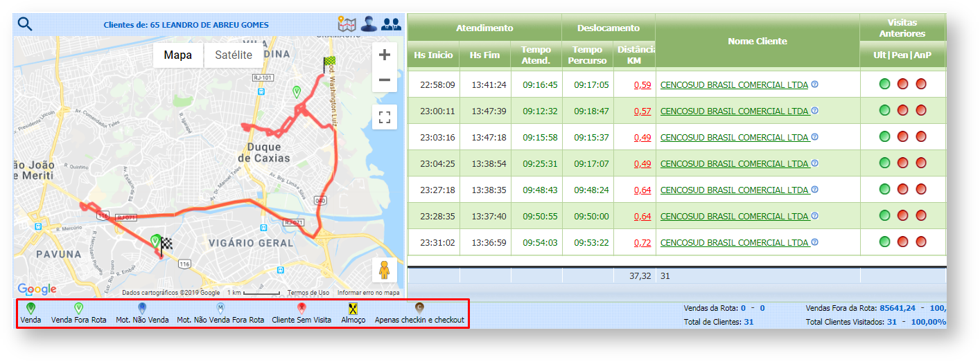
Task: Click Apenas checkin e checkout legend icon
Action: [x=419, y=308]
